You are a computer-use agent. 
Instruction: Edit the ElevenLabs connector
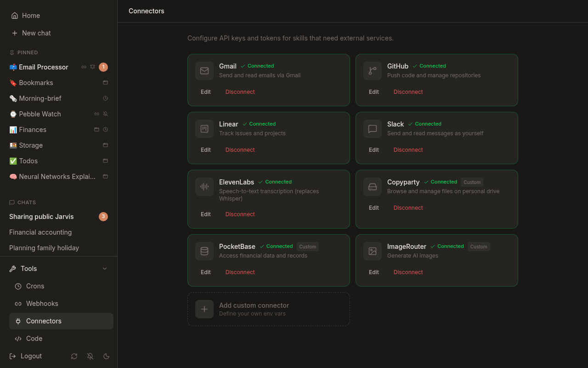point(206,214)
